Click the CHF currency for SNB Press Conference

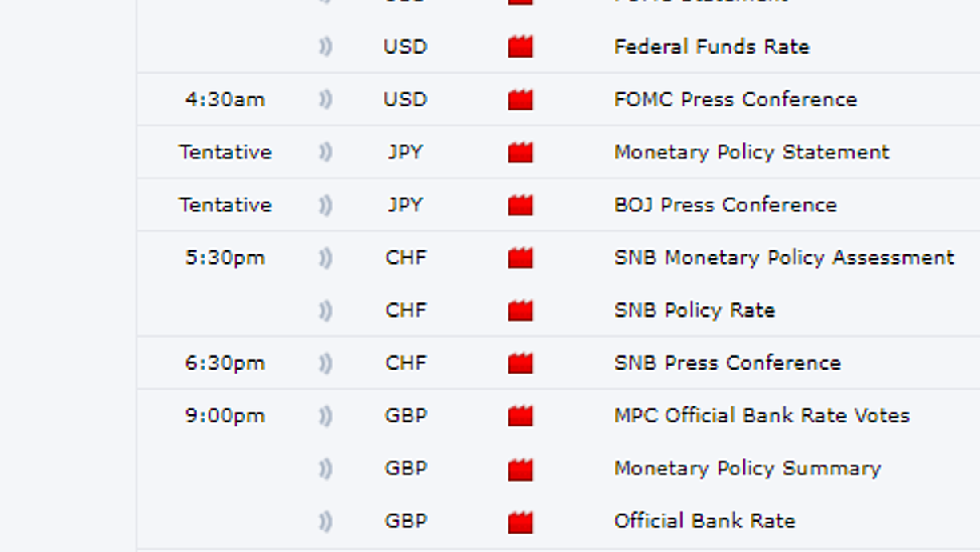(406, 363)
